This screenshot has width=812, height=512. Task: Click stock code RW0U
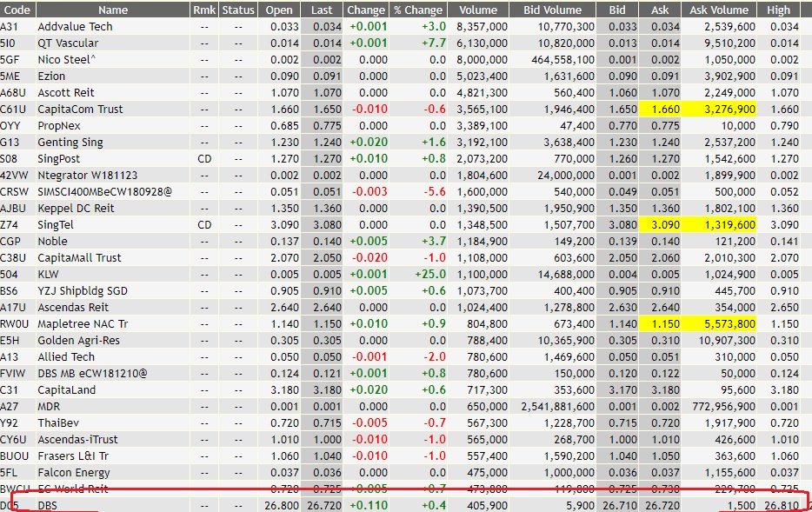pos(13,324)
